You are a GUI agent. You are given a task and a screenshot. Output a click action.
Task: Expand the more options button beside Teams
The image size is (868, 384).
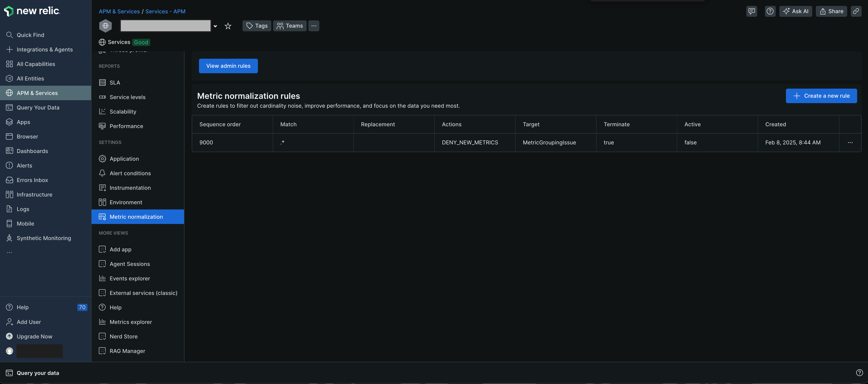313,26
